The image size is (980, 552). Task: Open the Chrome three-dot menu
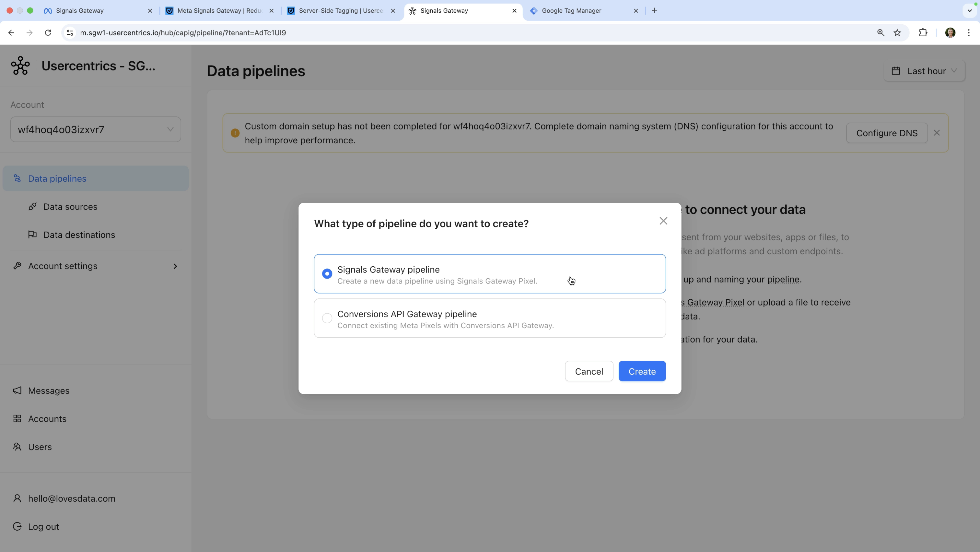969,33
